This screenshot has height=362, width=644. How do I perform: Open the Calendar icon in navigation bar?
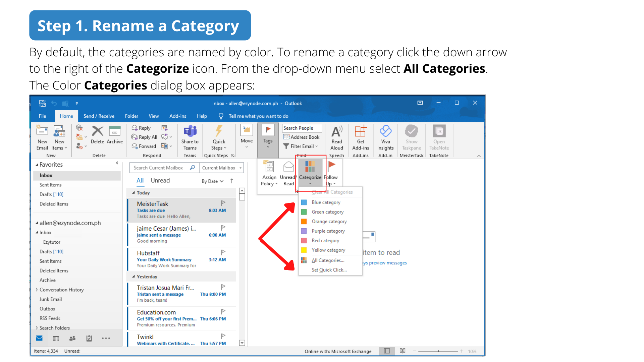pyautogui.click(x=56, y=338)
